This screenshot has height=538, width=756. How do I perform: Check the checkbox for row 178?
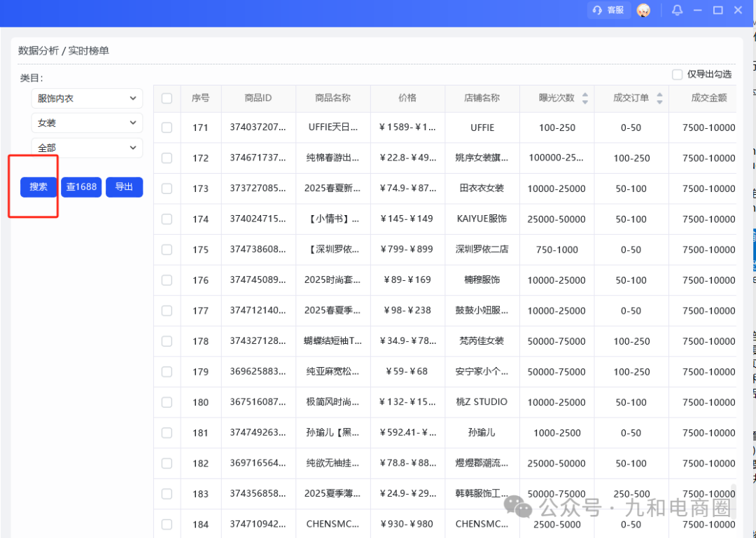click(166, 341)
